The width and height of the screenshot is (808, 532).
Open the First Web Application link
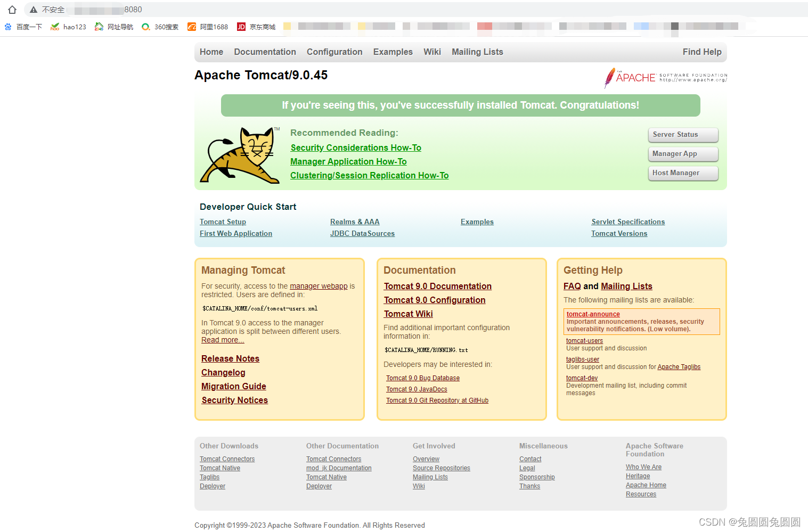(236, 233)
